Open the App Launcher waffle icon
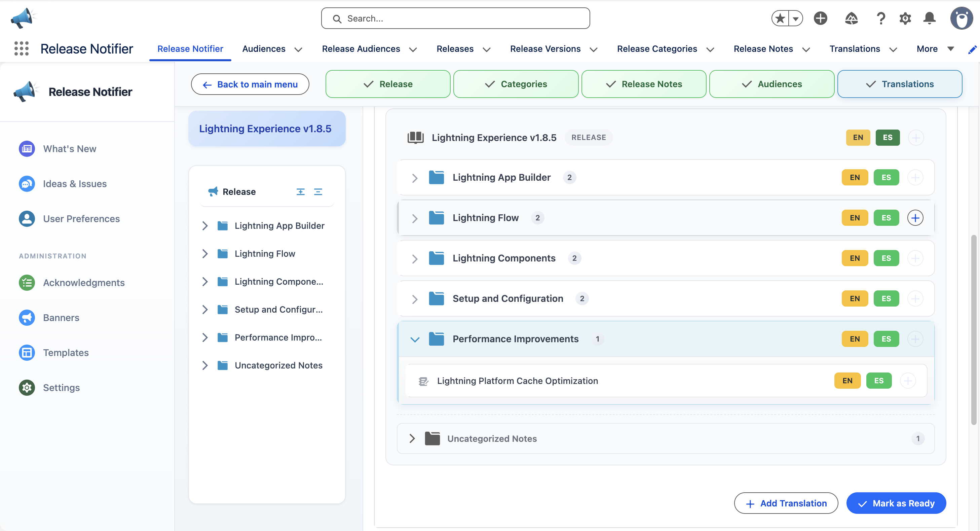Image resolution: width=980 pixels, height=531 pixels. (21, 48)
